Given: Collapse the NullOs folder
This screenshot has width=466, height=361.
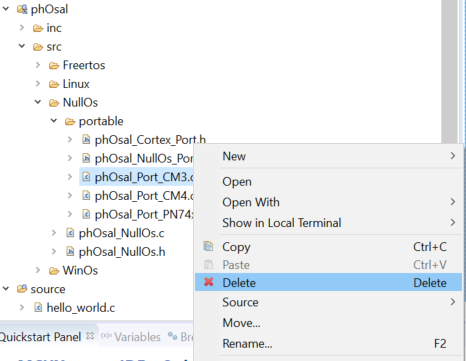Looking at the screenshot, I should tap(38, 102).
